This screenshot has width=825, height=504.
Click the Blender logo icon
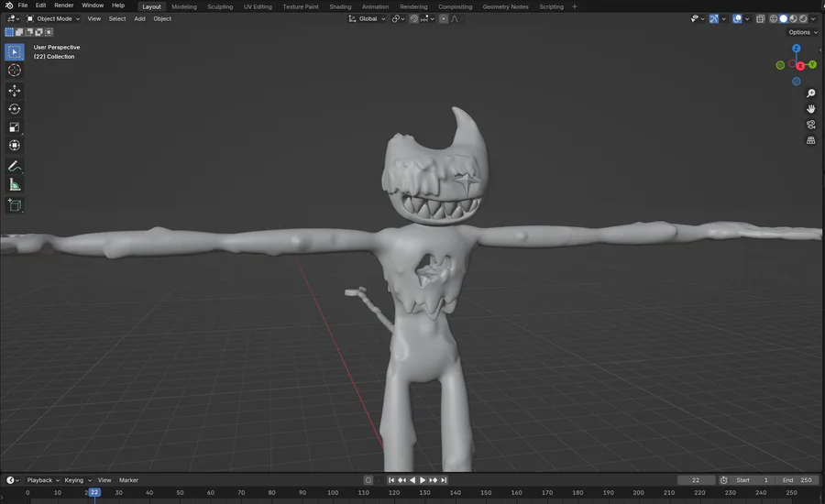(9, 5)
